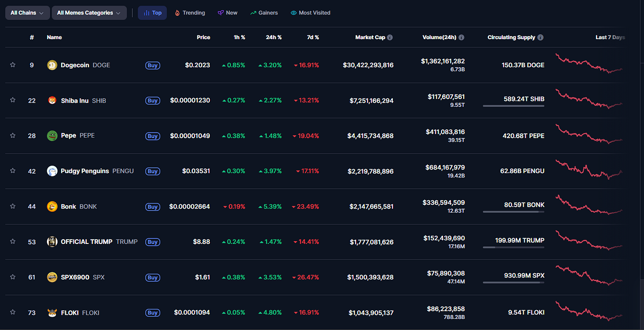644x330 pixels.
Task: Click the Pudgy Penguins logo
Action: point(52,171)
